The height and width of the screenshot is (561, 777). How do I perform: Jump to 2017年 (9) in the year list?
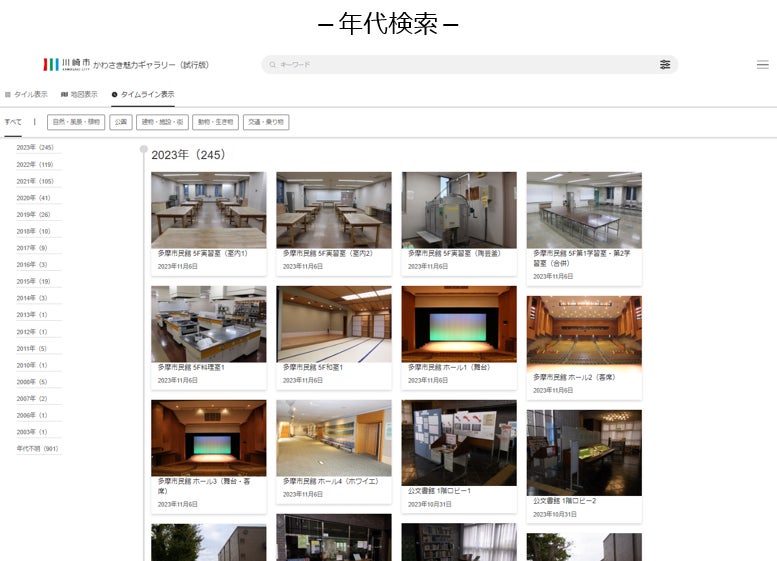point(32,248)
